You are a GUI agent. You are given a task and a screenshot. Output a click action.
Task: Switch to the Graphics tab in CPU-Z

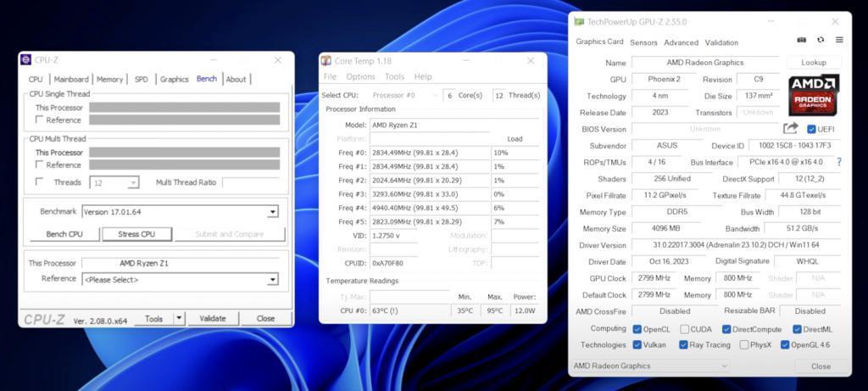(175, 79)
